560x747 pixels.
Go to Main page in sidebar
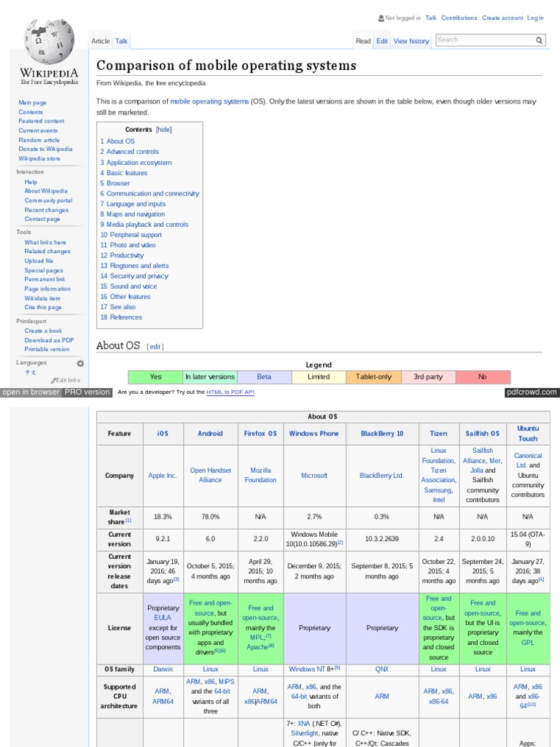click(32, 102)
